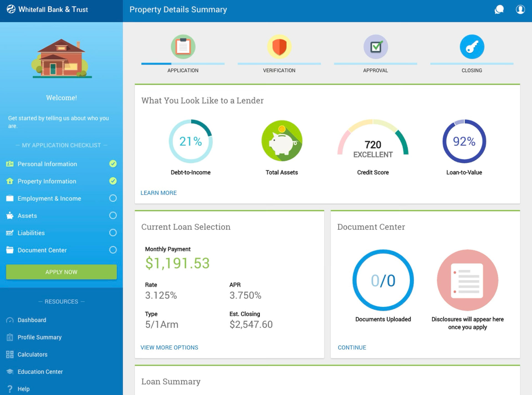Click the Learn More link
This screenshot has height=395, width=532.
pos(158,193)
